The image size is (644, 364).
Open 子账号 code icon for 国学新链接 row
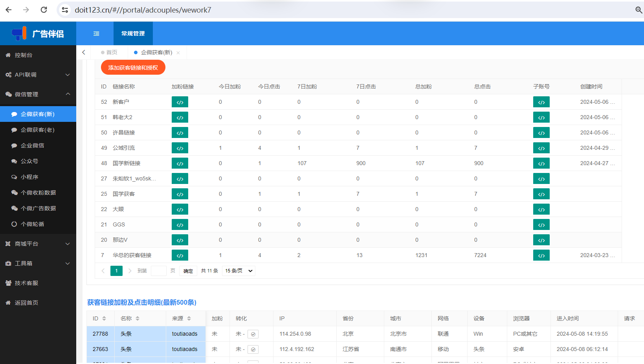coord(541,163)
